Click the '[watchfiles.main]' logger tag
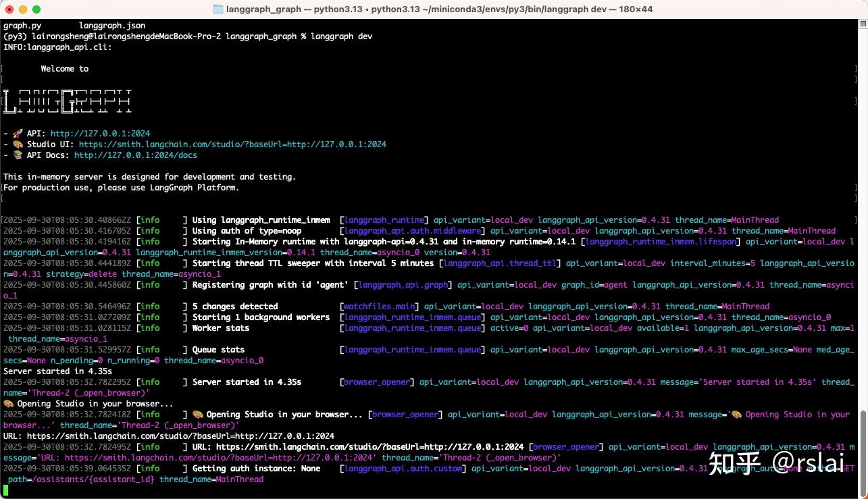 coord(380,307)
